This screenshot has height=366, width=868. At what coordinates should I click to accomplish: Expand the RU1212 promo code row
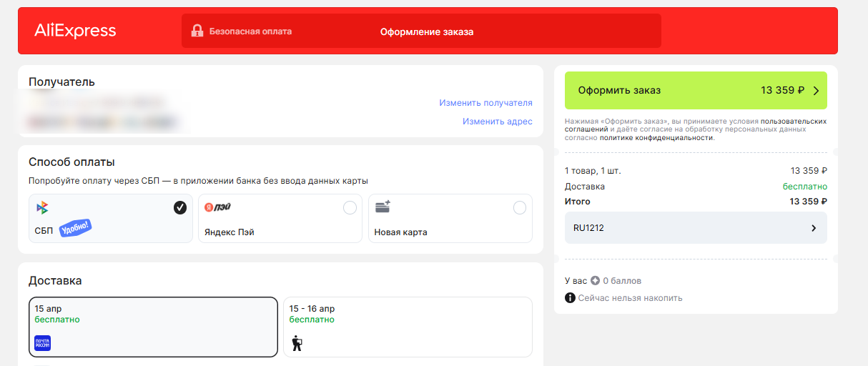click(696, 228)
